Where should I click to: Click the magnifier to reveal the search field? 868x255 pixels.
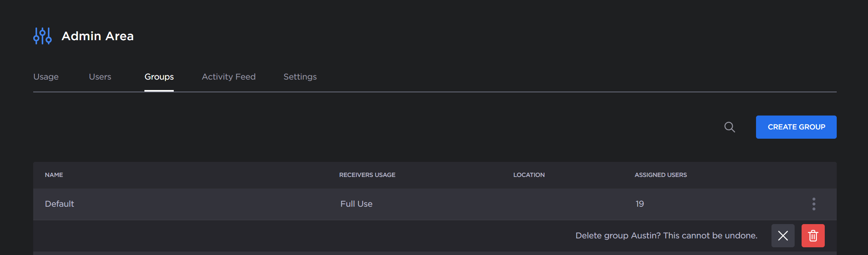730,127
